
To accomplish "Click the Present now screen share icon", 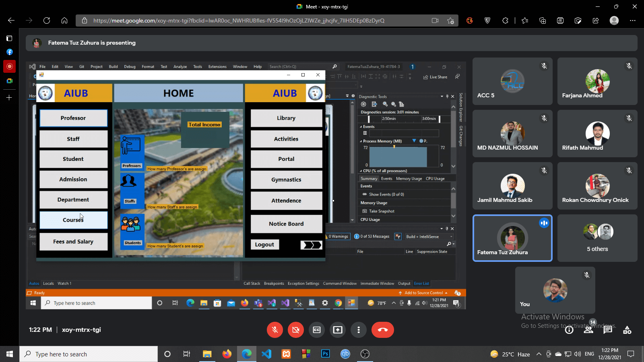I will [x=338, y=330].
